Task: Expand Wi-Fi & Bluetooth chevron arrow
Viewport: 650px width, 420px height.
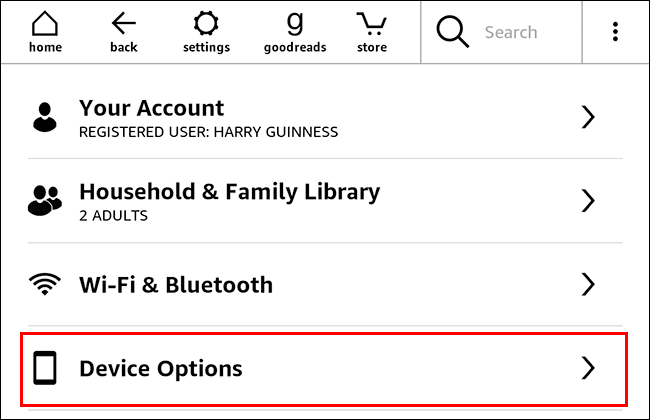Action: pos(588,285)
